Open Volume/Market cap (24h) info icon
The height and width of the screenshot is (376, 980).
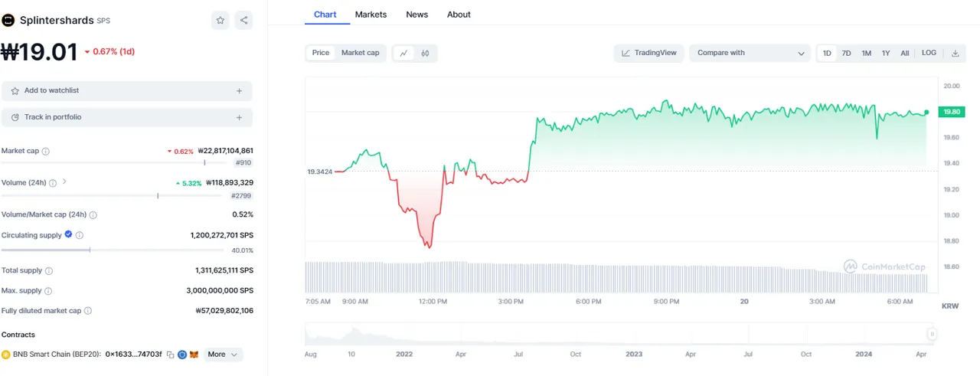(x=93, y=215)
